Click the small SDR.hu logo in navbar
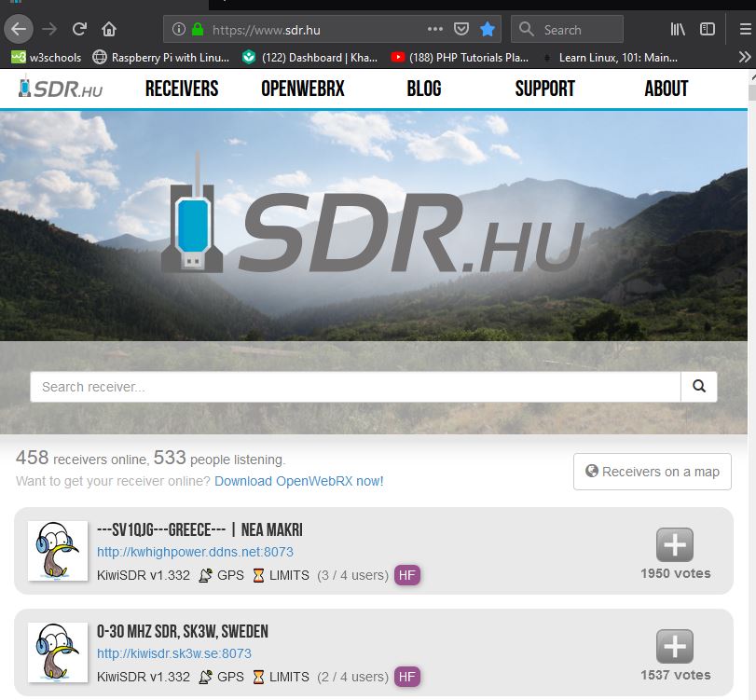The height and width of the screenshot is (700, 756). 60,89
